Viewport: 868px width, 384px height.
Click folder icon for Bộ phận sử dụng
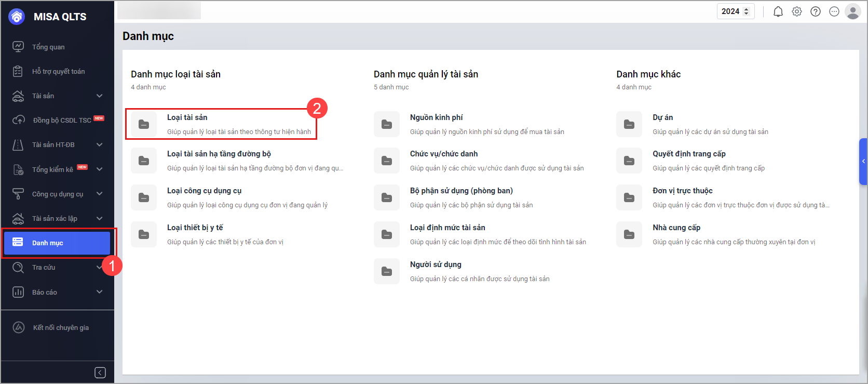coord(387,197)
